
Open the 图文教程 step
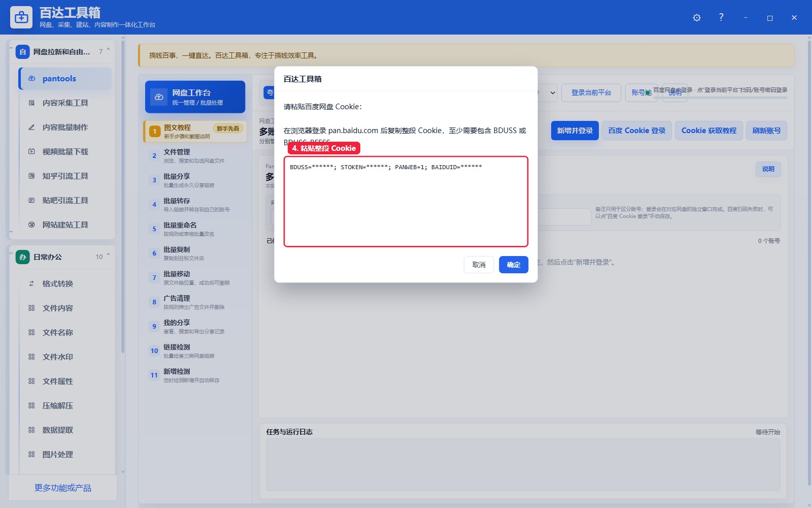point(195,131)
